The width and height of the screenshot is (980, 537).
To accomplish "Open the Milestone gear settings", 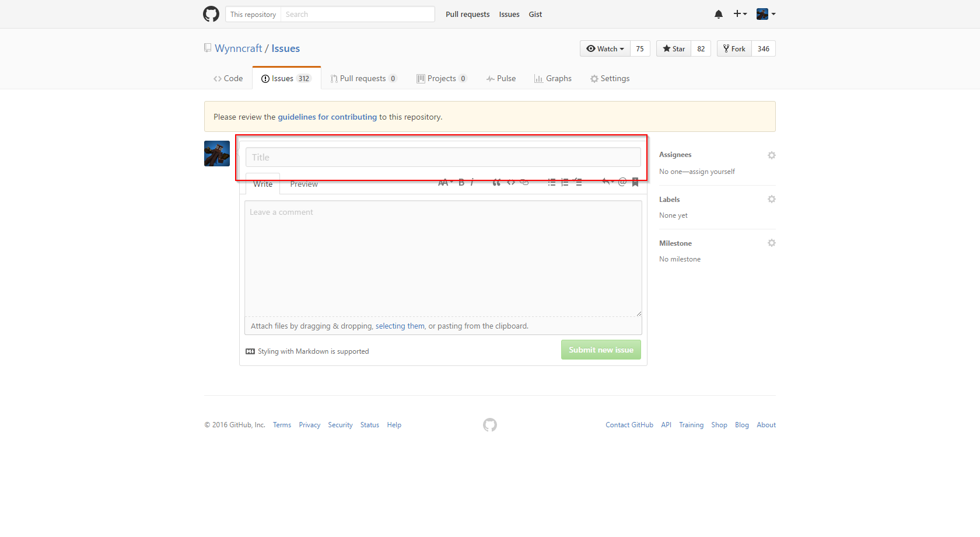I will [x=772, y=243].
